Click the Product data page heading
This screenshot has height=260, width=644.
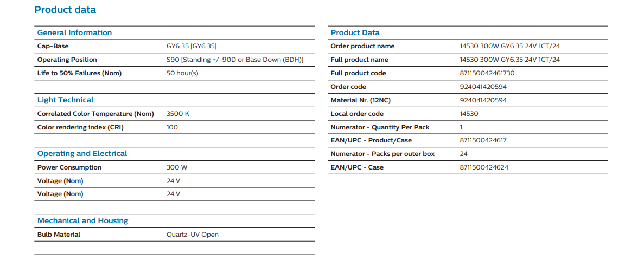[x=65, y=10]
